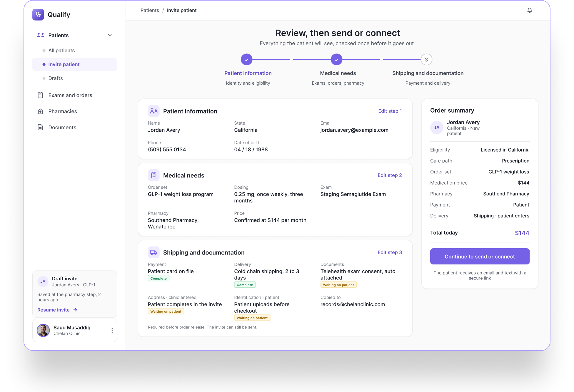Click the Pharmacies building icon
This screenshot has height=392, width=574.
pos(41,111)
